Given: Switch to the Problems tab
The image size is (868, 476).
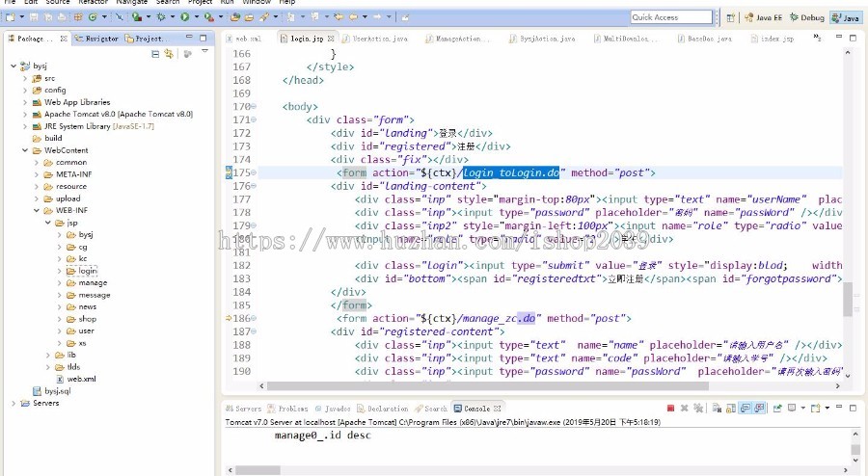Looking at the screenshot, I should pyautogui.click(x=288, y=409).
